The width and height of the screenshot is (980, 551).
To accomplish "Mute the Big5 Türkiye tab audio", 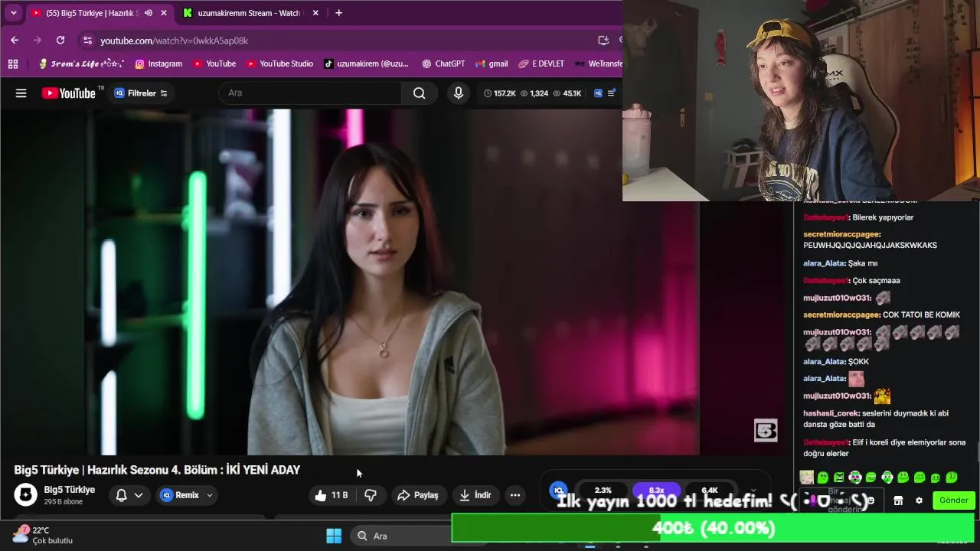I will coord(149,13).
